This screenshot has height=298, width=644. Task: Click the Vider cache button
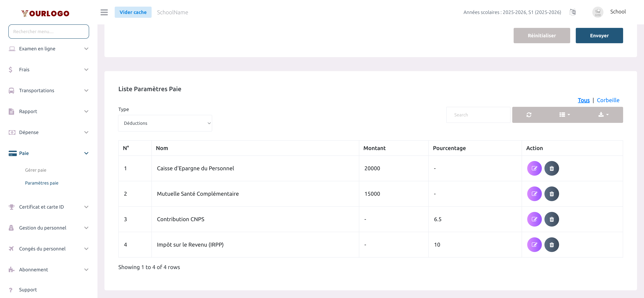[133, 12]
